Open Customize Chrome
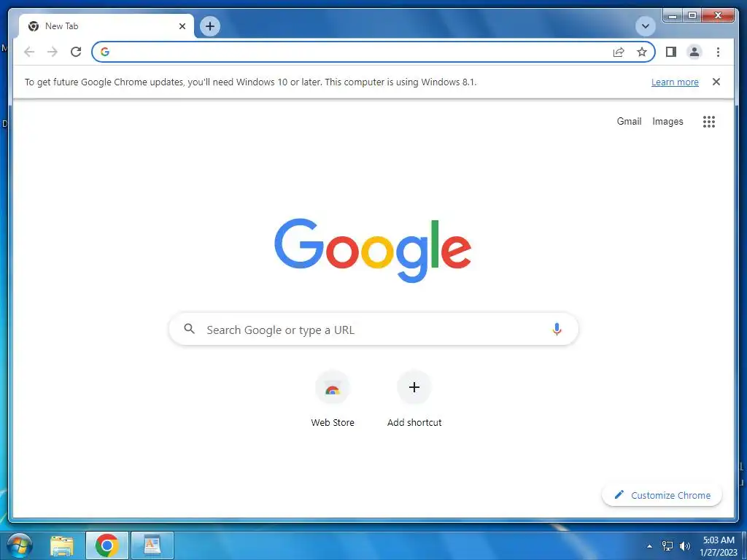 pos(662,495)
